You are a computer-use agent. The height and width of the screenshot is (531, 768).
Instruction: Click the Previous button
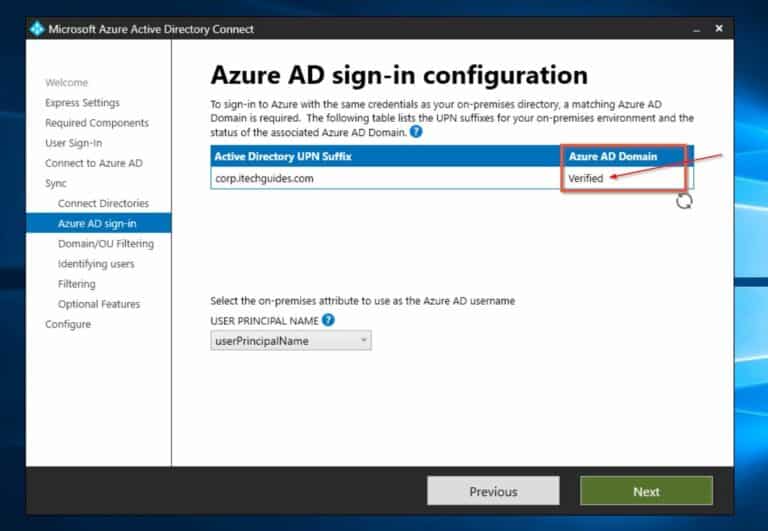tap(493, 491)
